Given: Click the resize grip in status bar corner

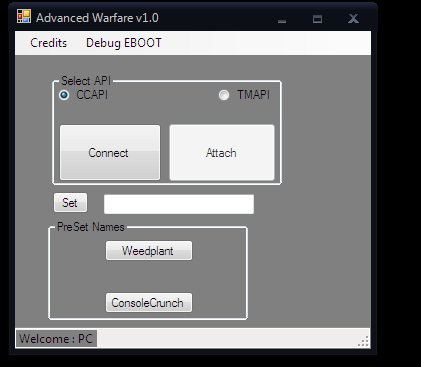Looking at the screenshot, I should [364, 341].
